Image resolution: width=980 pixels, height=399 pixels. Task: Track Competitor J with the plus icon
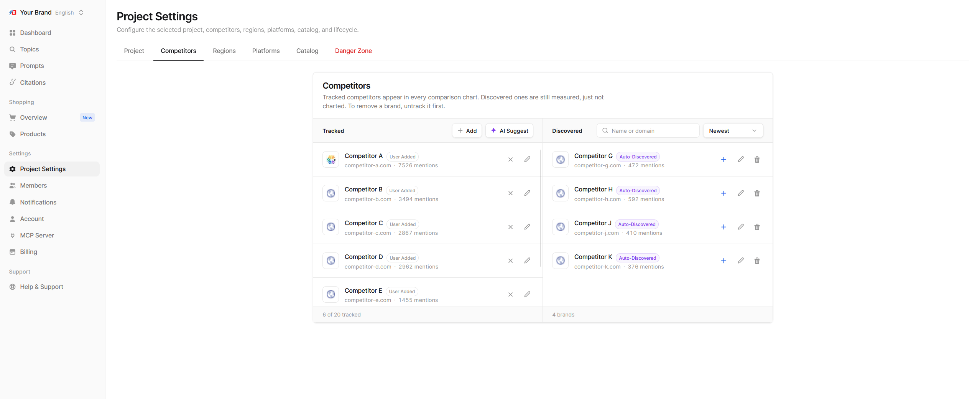pyautogui.click(x=723, y=227)
